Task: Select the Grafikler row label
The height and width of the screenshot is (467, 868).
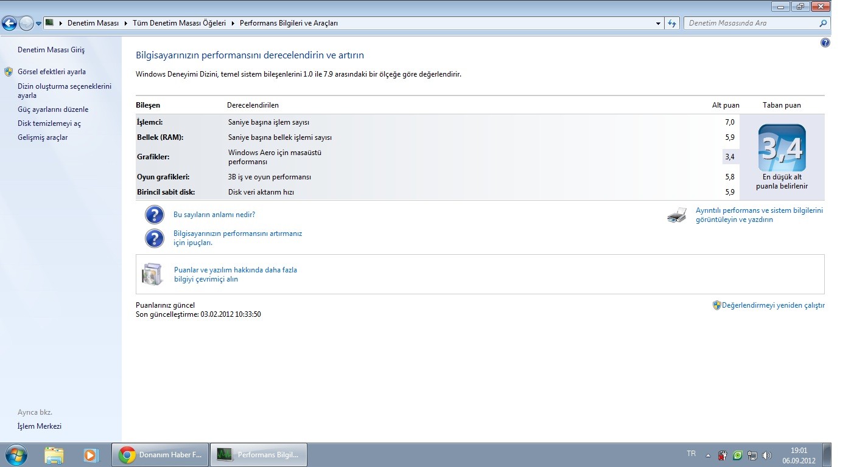Action: click(x=153, y=157)
